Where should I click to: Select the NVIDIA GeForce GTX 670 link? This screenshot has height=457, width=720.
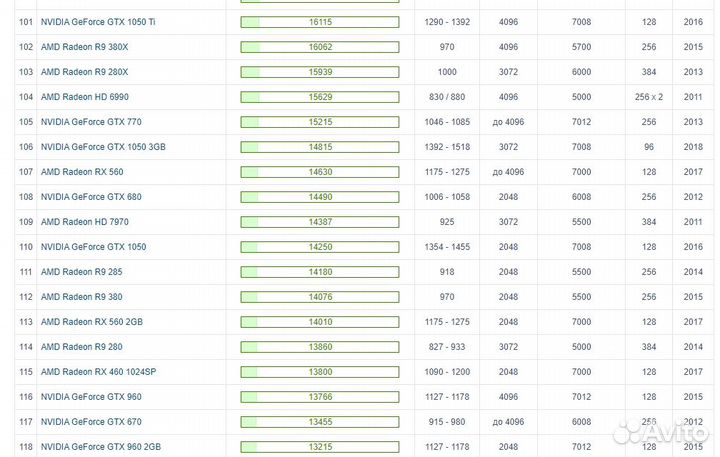[x=91, y=422]
